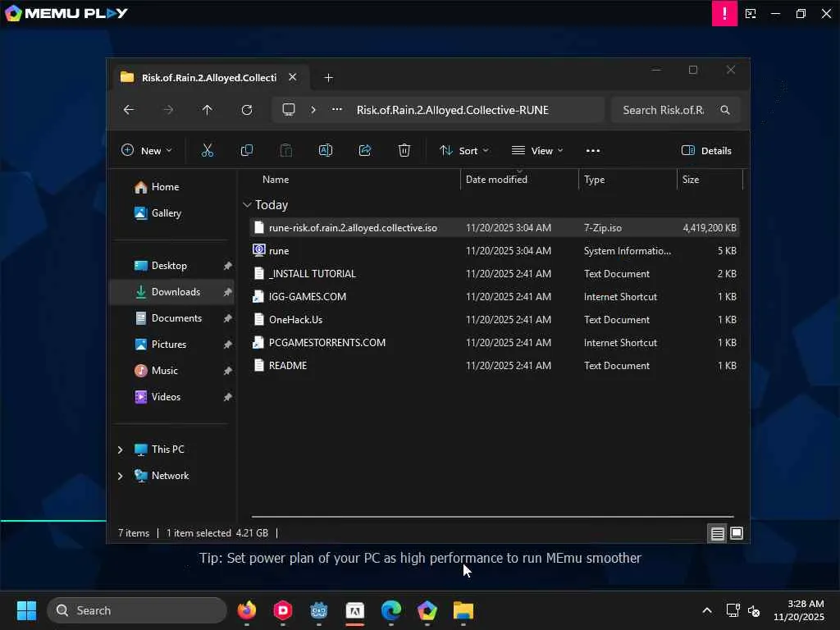Viewport: 840px width, 630px height.
Task: Select the _INSTALL TUTORIAL text file
Action: click(x=494, y=274)
